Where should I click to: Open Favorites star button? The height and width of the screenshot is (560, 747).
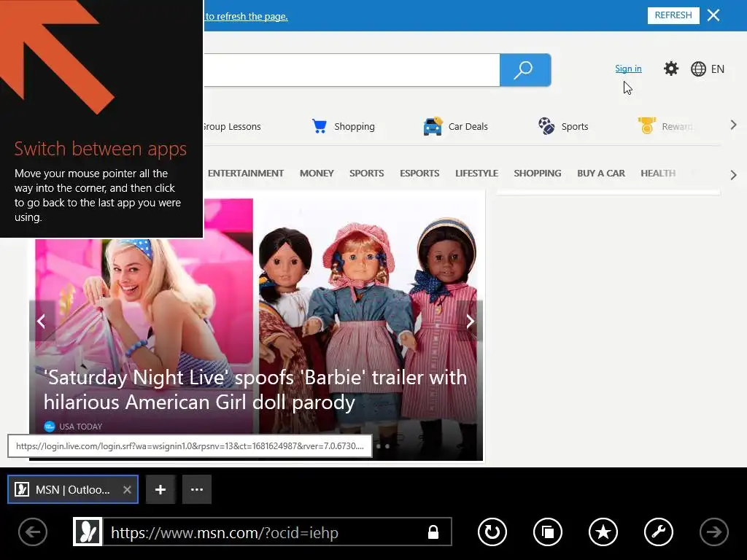pyautogui.click(x=603, y=532)
